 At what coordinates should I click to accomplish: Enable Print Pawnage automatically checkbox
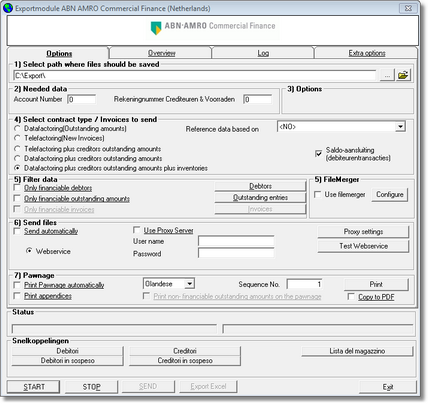(x=17, y=285)
